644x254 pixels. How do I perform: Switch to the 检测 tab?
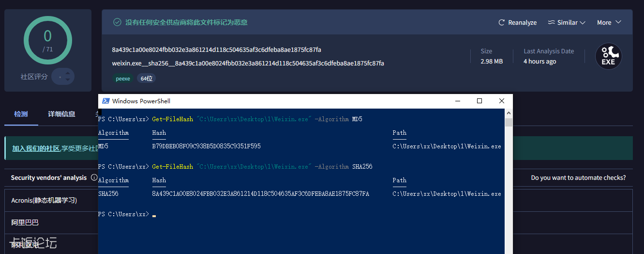tap(21, 114)
